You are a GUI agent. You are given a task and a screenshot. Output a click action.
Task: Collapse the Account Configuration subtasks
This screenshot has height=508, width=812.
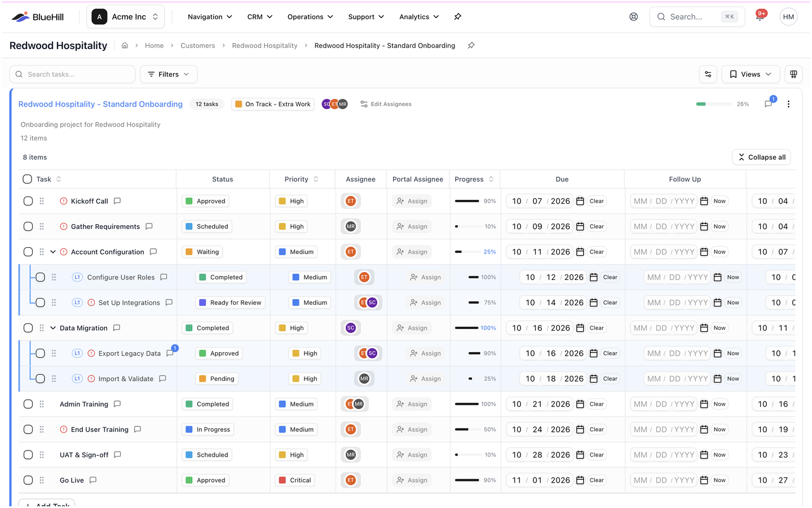[x=53, y=252]
